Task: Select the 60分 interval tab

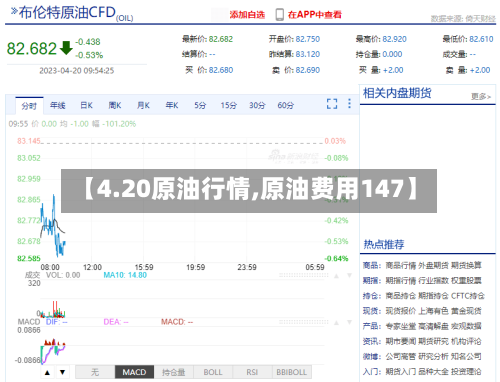Action: [286, 106]
